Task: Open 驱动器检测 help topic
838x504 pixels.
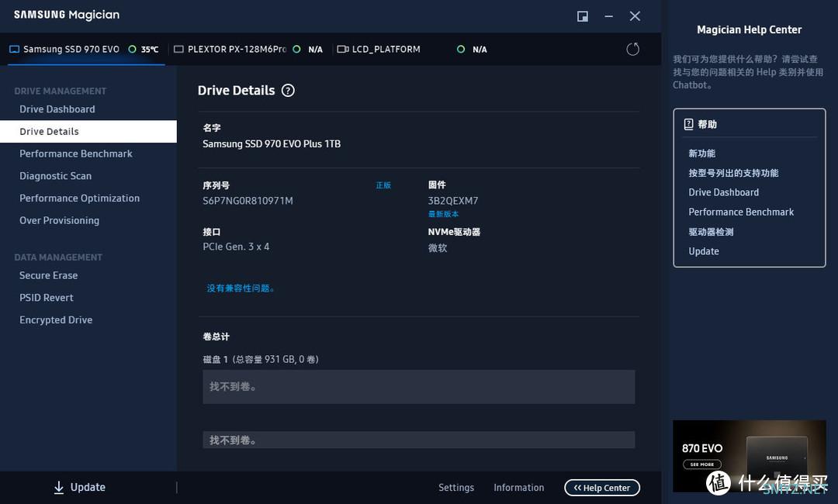Action: (x=711, y=232)
